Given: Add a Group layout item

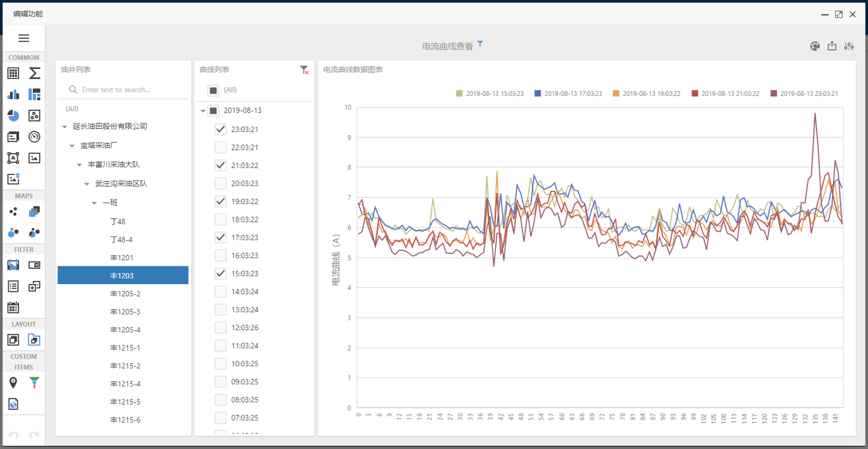Looking at the screenshot, I should [13, 340].
